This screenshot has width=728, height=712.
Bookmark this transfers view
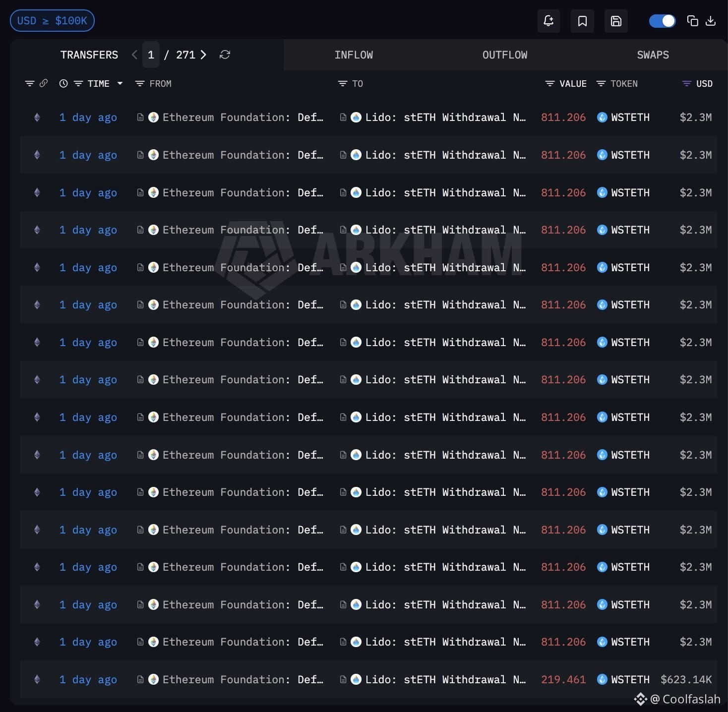tap(582, 21)
